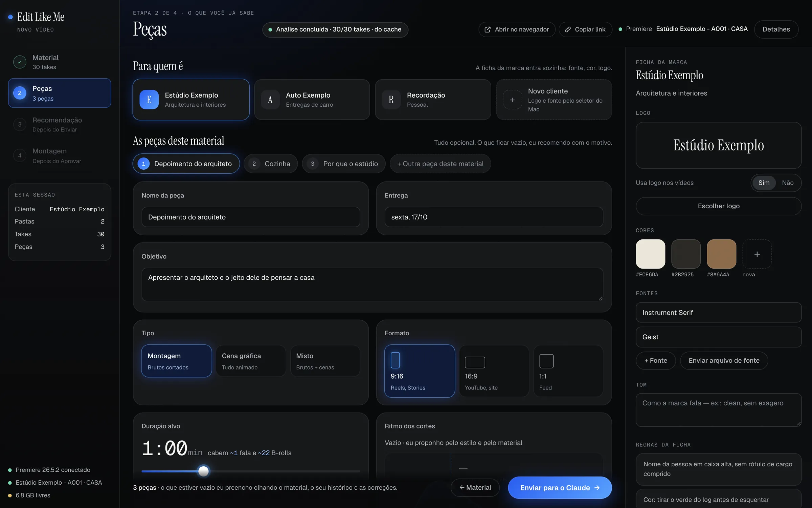Click the #ECE6DA color swatch
The height and width of the screenshot is (508, 812).
coord(650,254)
